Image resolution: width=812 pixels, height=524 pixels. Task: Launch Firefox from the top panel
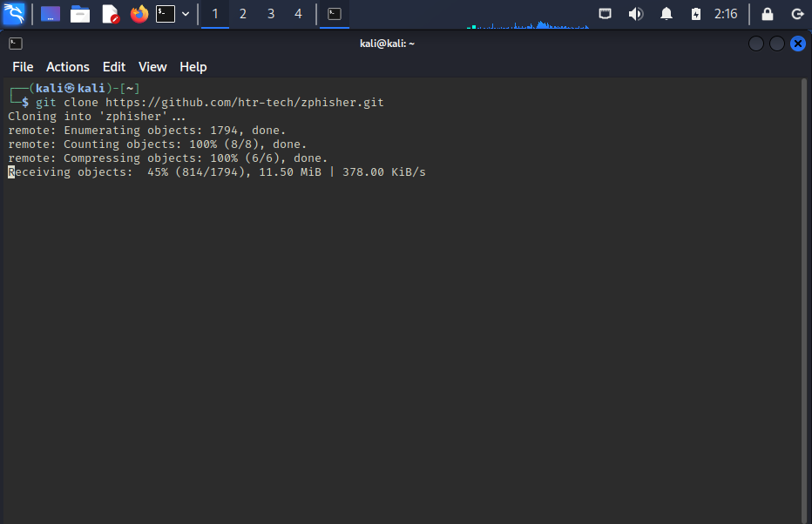point(139,14)
